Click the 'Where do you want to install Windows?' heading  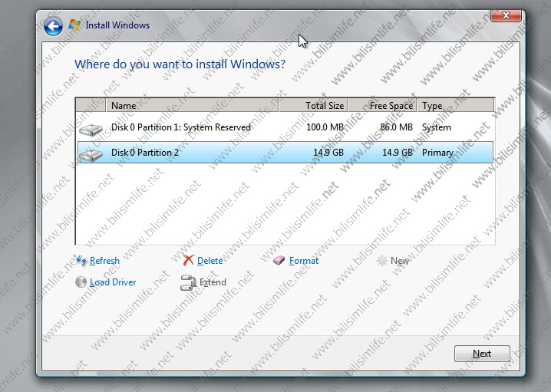click(180, 64)
